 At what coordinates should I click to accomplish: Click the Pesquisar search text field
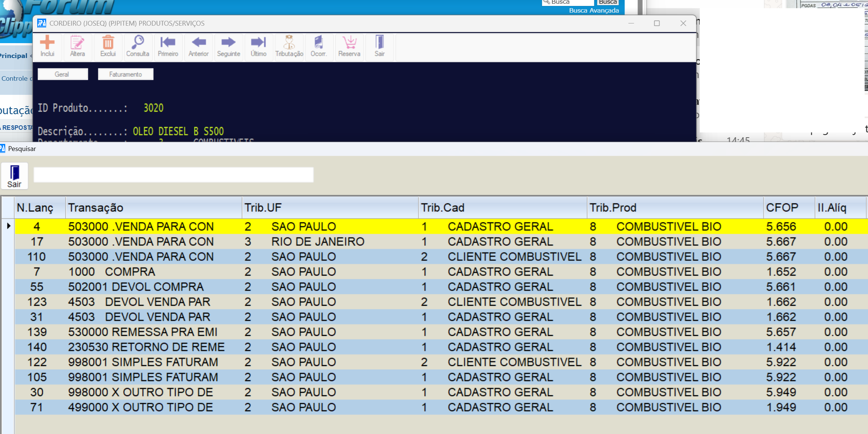173,175
